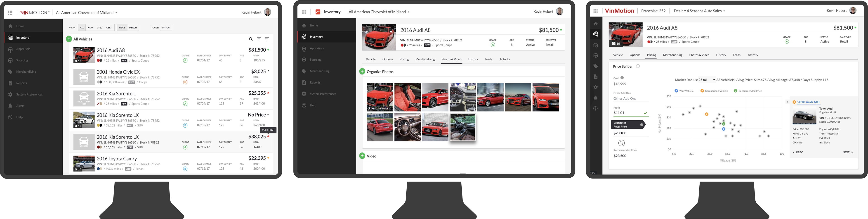Viewport: 868px width, 219px height.
Task: Toggle the USED view filter
Action: pyautogui.click(x=99, y=28)
